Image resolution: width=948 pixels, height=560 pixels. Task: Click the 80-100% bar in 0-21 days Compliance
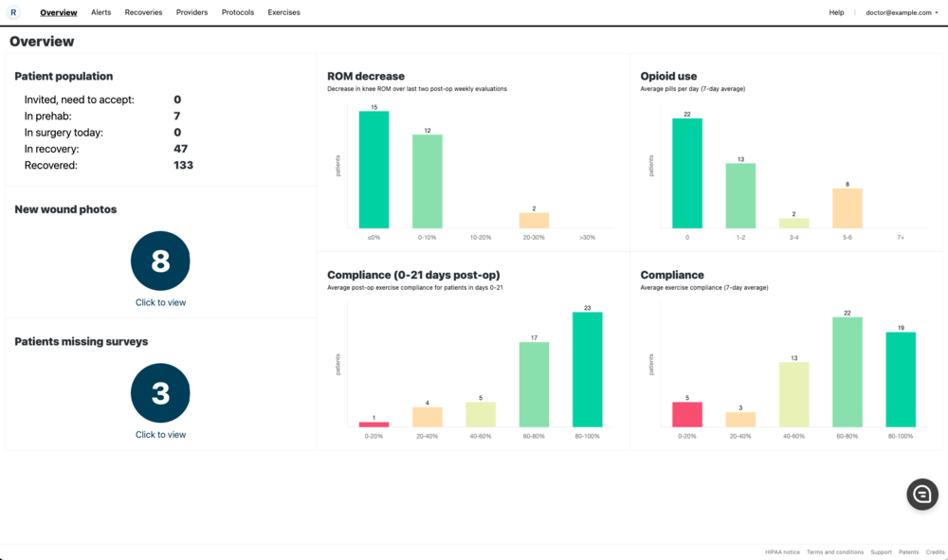(x=587, y=370)
